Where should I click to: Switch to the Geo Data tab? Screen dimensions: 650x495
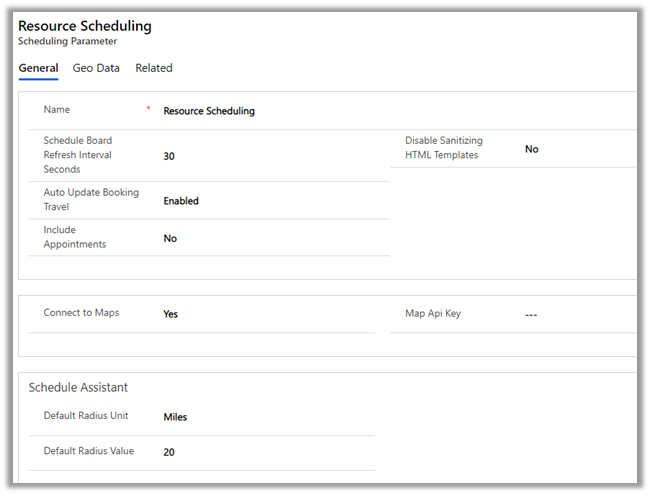(96, 68)
